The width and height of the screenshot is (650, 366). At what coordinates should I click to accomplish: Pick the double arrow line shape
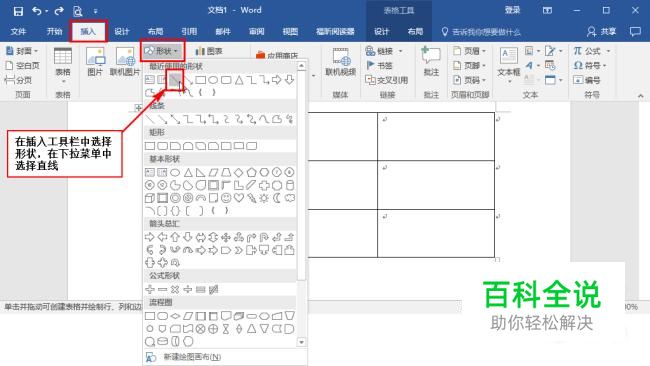[x=175, y=119]
